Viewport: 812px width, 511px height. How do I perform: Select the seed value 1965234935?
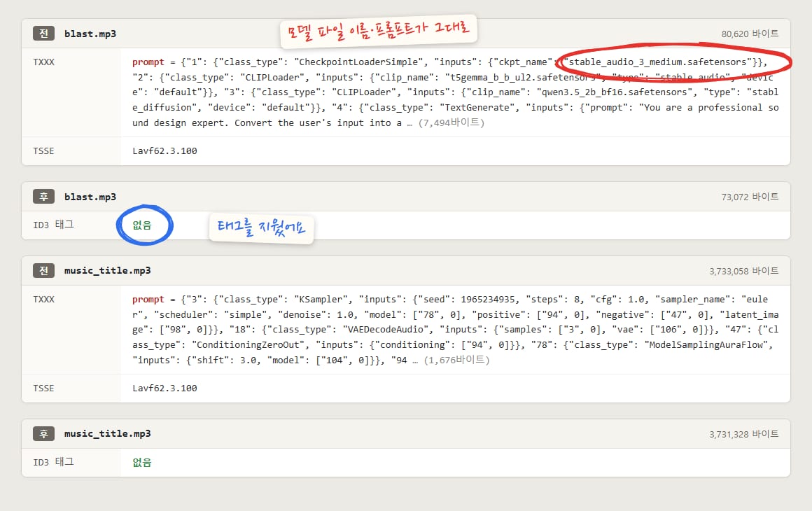(488, 299)
